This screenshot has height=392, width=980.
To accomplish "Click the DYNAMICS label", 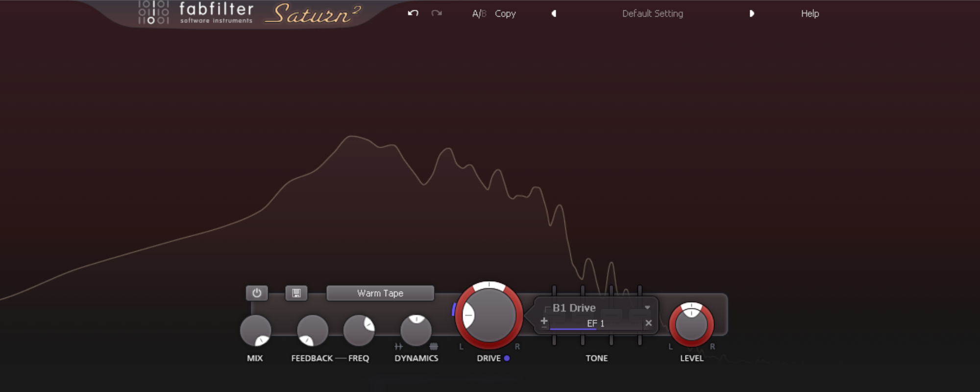I will 416,358.
